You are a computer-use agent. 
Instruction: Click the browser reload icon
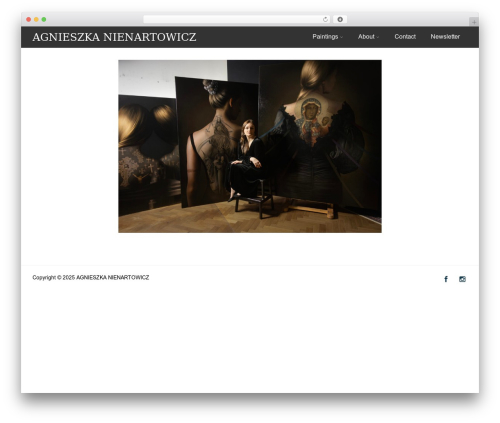click(325, 20)
